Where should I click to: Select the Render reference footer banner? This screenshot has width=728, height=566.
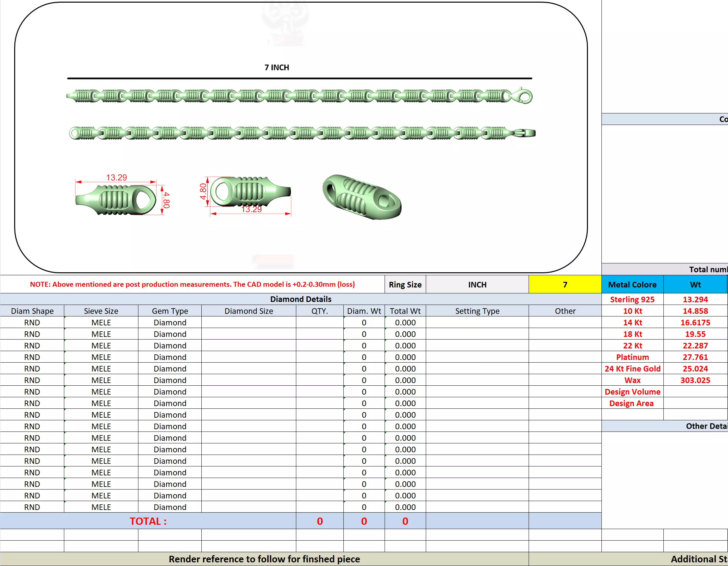coord(264,559)
